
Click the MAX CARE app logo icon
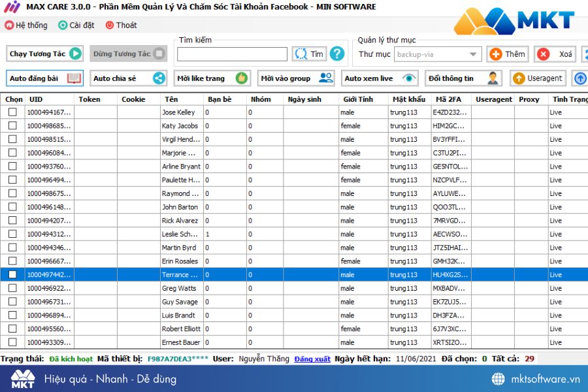click(12, 7)
